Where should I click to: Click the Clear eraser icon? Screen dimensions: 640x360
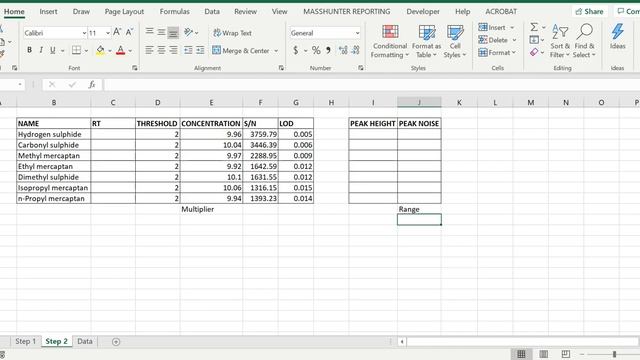point(534,52)
